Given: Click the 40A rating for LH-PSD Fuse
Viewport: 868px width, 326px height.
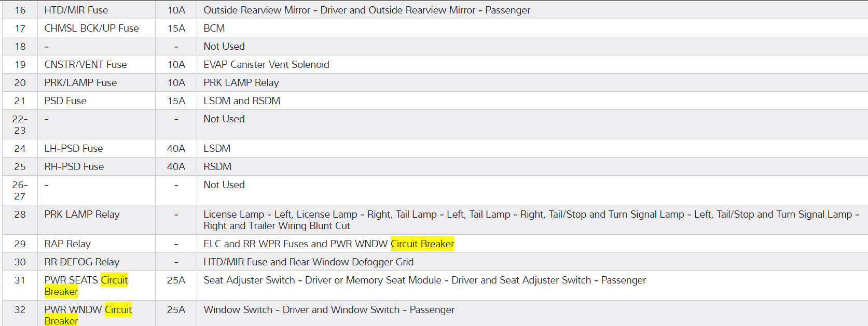Looking at the screenshot, I should (176, 149).
